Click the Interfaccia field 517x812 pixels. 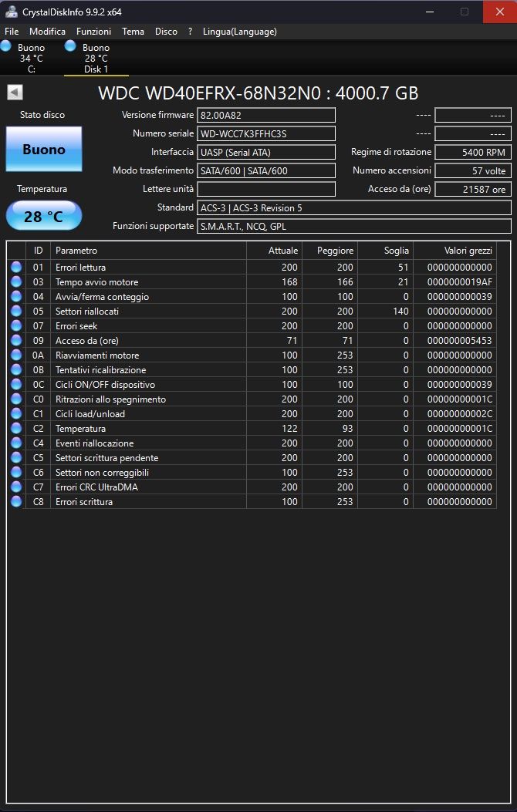click(x=266, y=152)
